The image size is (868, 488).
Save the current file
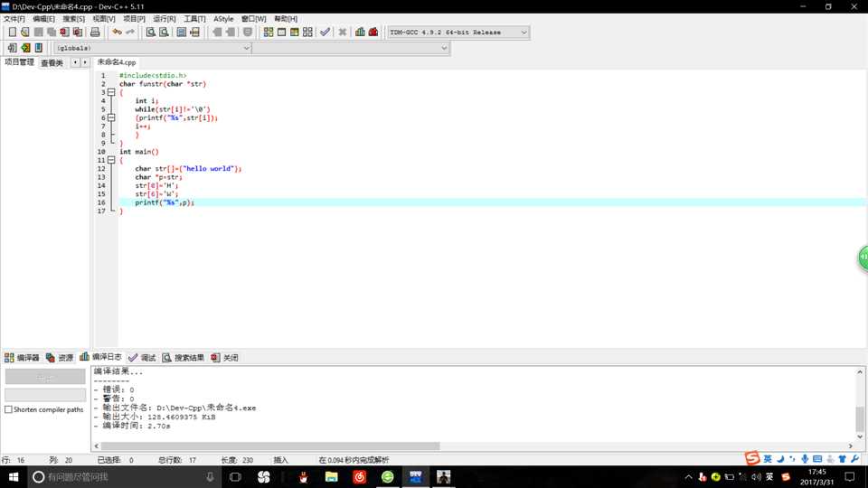pos(38,33)
